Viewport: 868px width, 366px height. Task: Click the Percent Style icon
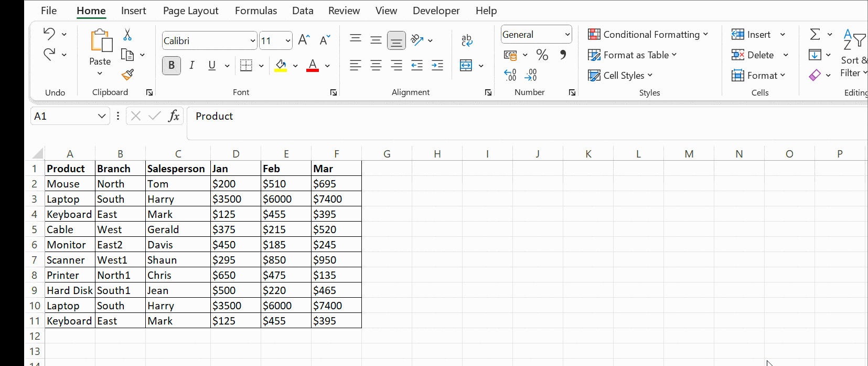542,55
